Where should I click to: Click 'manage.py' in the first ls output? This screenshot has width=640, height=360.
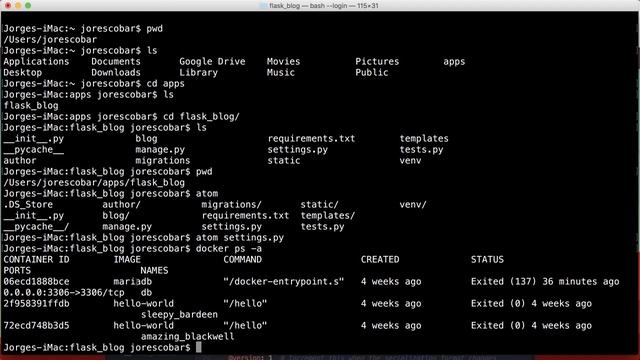click(160, 150)
